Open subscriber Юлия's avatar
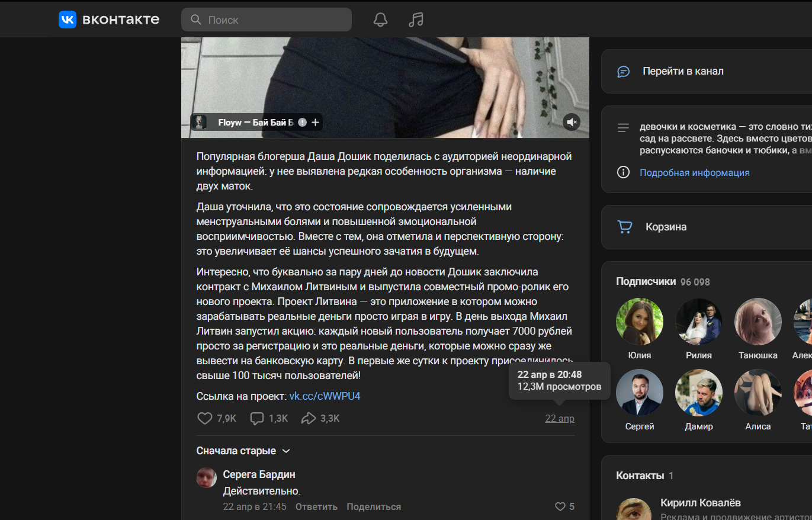Screen dimensions: 812x520 click(x=640, y=322)
